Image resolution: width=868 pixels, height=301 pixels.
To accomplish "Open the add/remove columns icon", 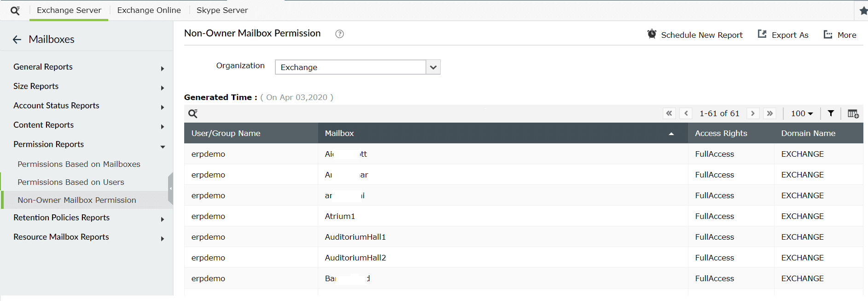I will [853, 113].
